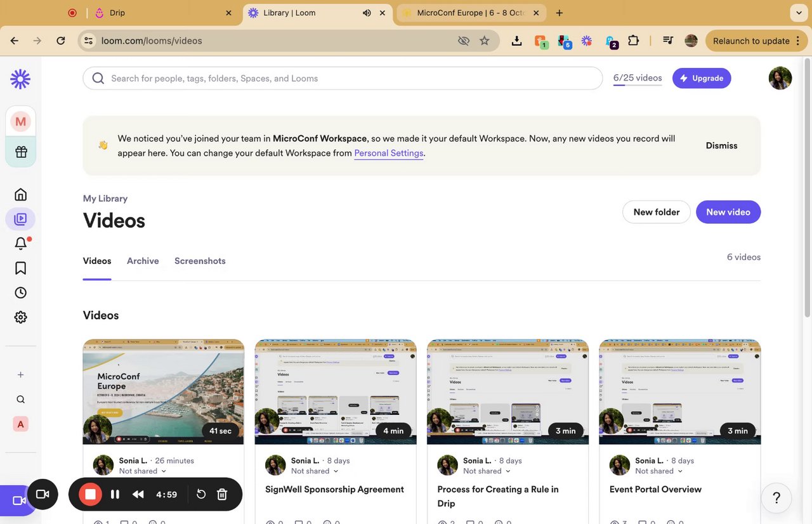
Task: Open the gift rewards icon in sidebar
Action: click(x=21, y=152)
